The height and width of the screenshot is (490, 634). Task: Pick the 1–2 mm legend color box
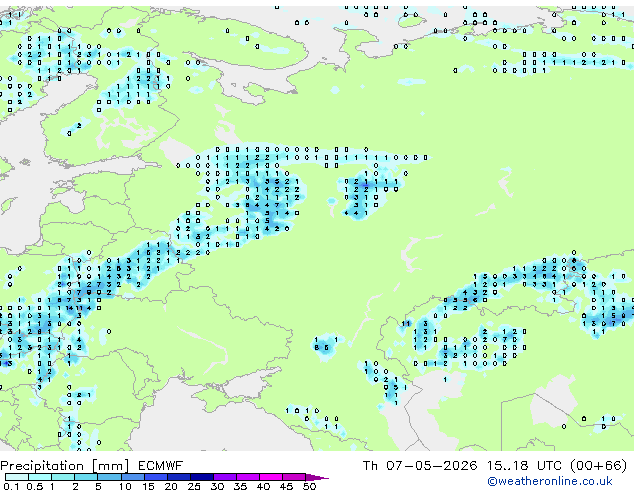point(63,477)
